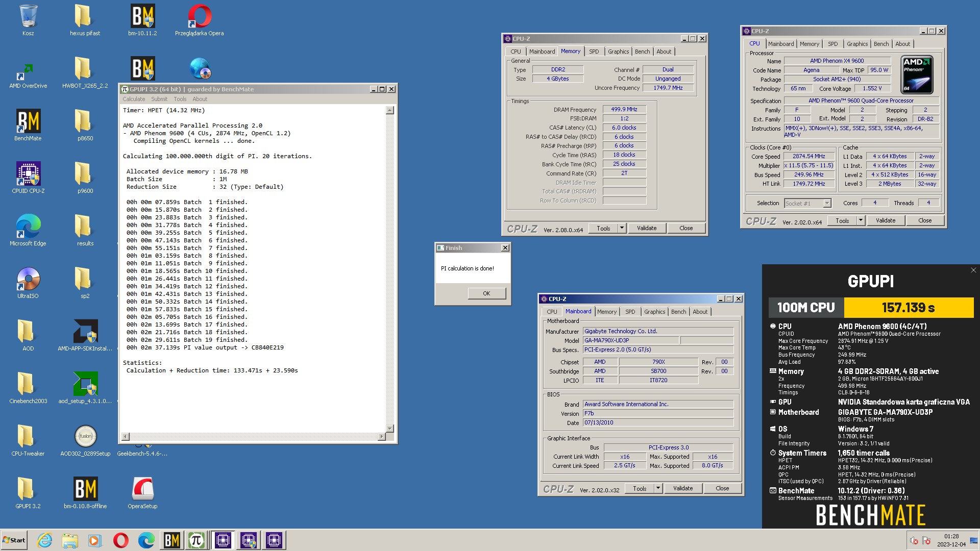980x551 pixels.
Task: Open Tools menu in GPUPI
Action: pos(180,99)
